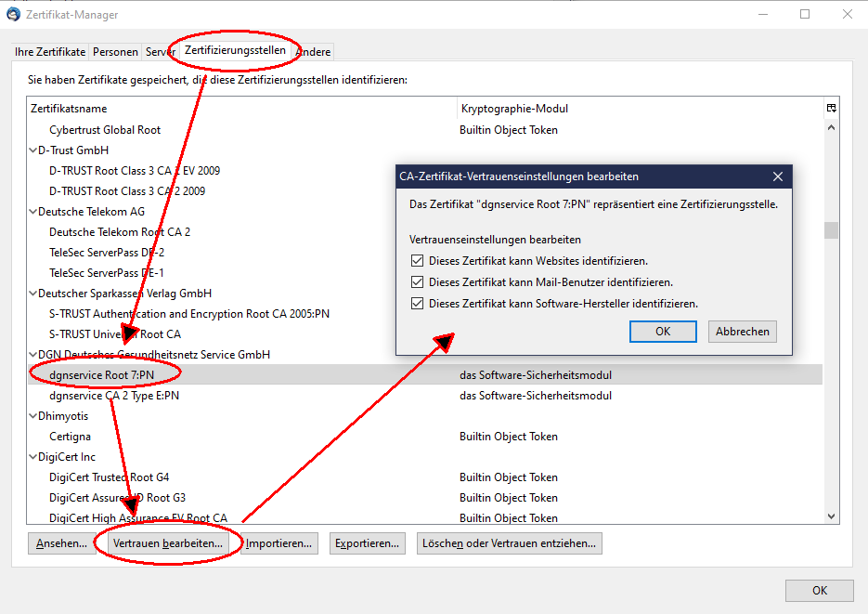Sort by Kryptographie-Modul column header
This screenshot has width=868, height=614.
point(641,109)
